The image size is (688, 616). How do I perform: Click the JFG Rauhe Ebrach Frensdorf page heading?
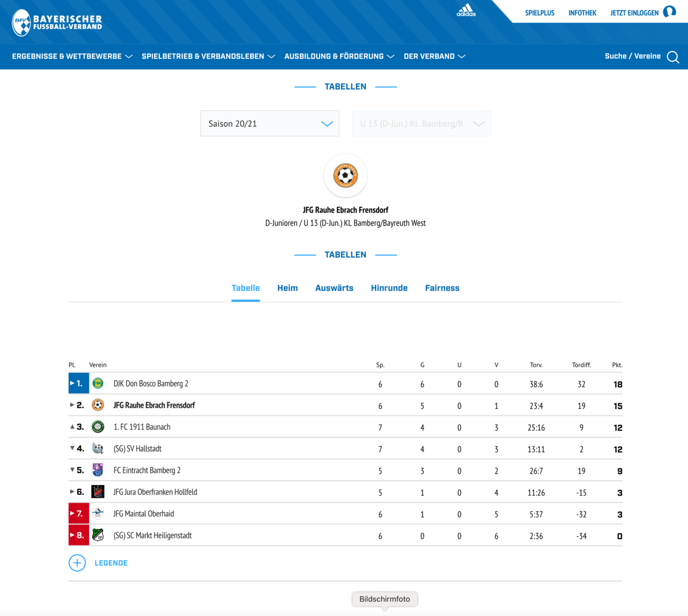point(346,210)
